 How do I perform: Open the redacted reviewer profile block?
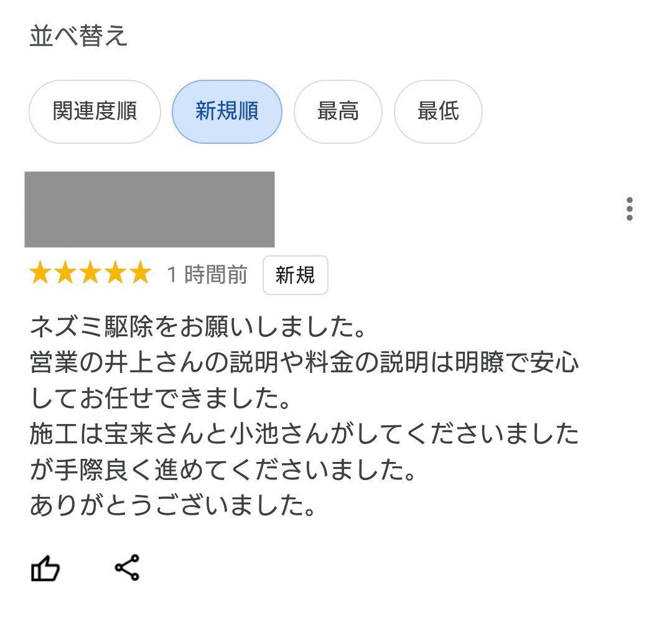pos(149,209)
